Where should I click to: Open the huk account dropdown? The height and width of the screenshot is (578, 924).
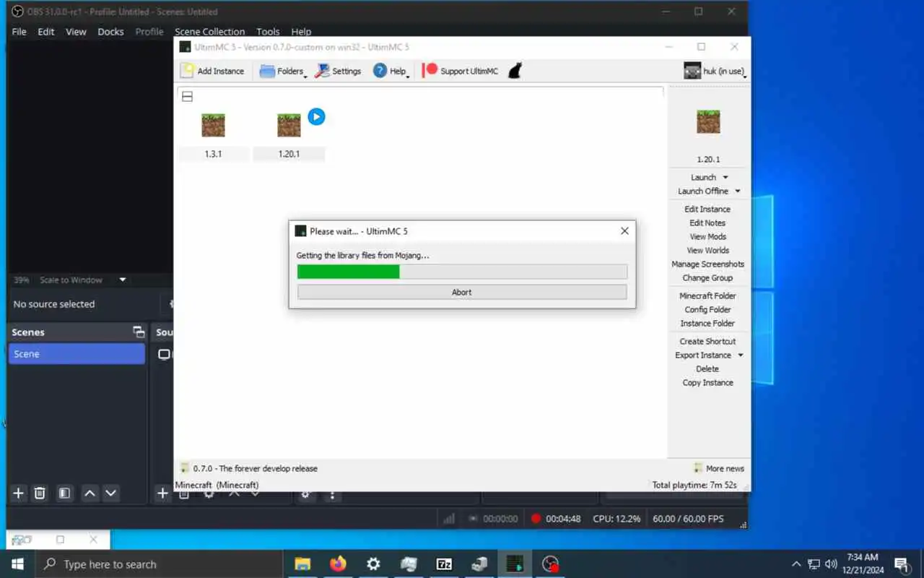click(x=715, y=71)
